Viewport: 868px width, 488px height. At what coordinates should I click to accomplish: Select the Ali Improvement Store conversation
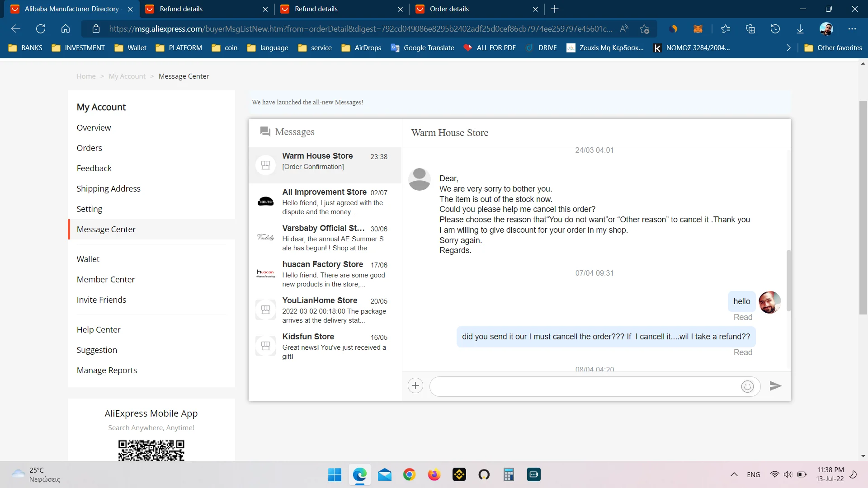click(x=325, y=202)
